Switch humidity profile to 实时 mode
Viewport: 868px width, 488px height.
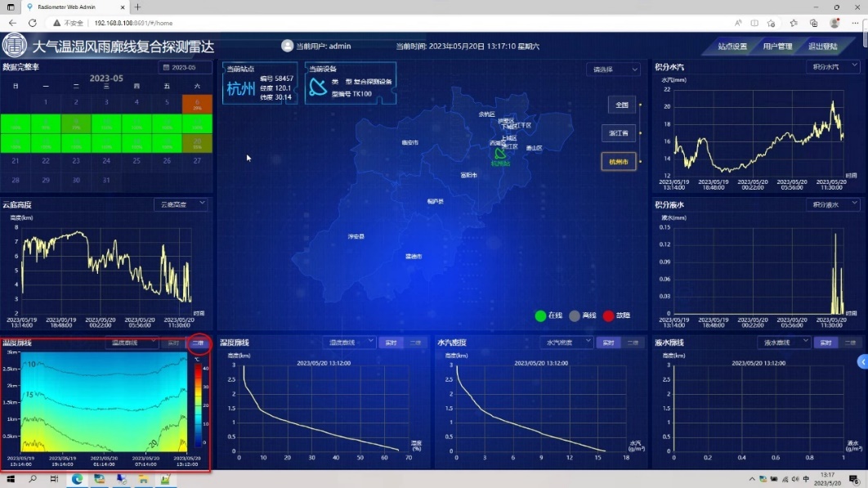[x=391, y=342]
